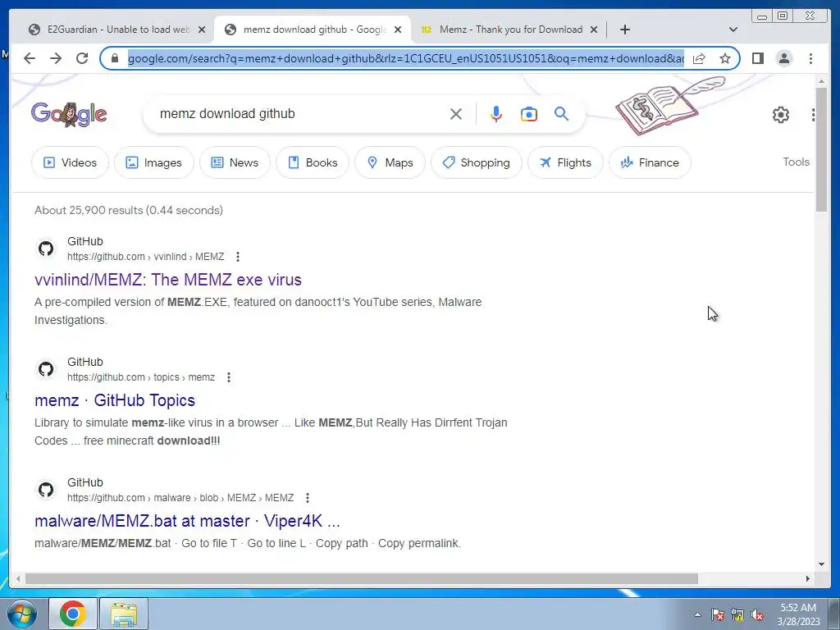Click the address bar URL
This screenshot has height=630, width=840.
click(405, 58)
